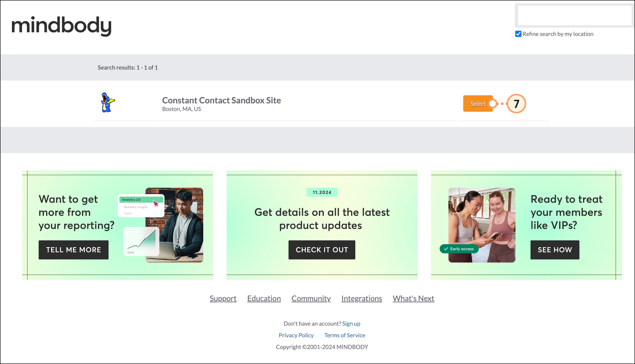635x364 pixels.
Task: Click the orange Select button
Action: click(478, 103)
